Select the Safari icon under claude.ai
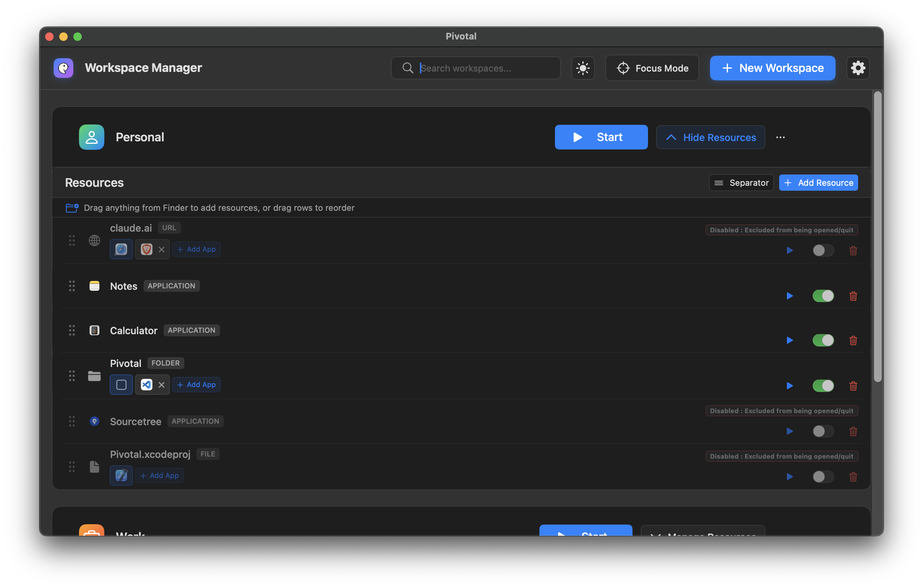Image resolution: width=923 pixels, height=588 pixels. 121,249
